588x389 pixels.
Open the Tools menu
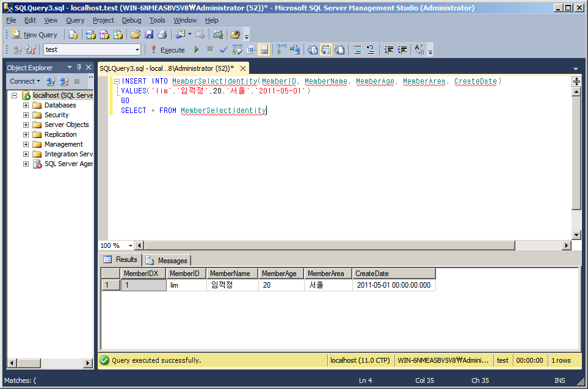pyautogui.click(x=157, y=20)
